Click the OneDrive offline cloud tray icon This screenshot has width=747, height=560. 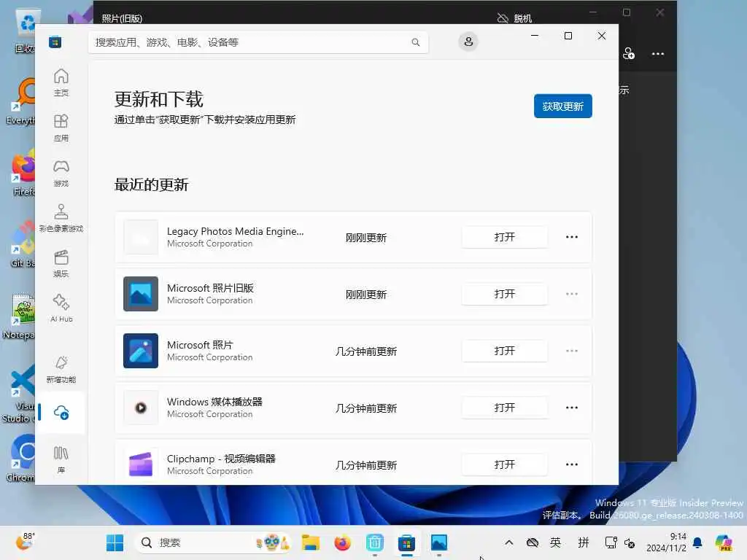pyautogui.click(x=532, y=542)
